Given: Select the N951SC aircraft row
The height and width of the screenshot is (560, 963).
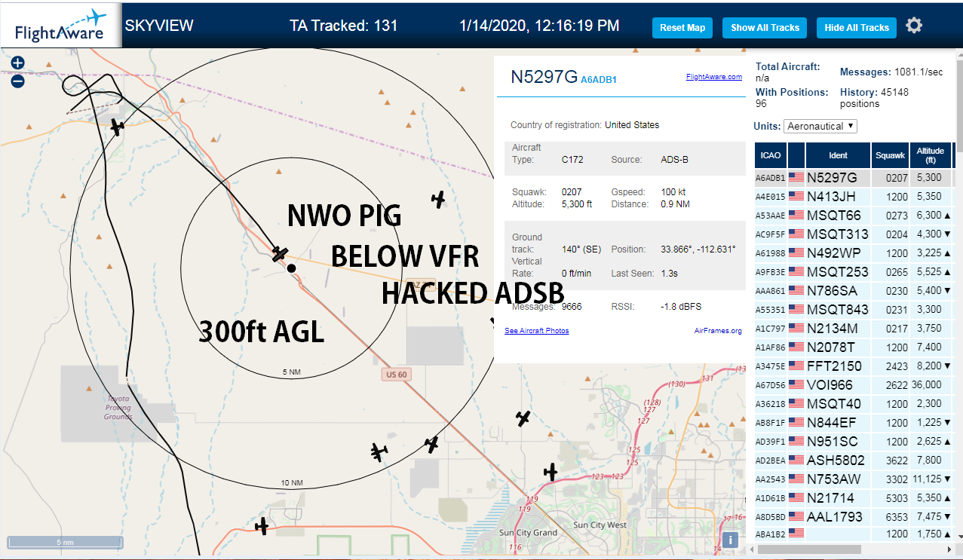Looking at the screenshot, I should coord(854,442).
